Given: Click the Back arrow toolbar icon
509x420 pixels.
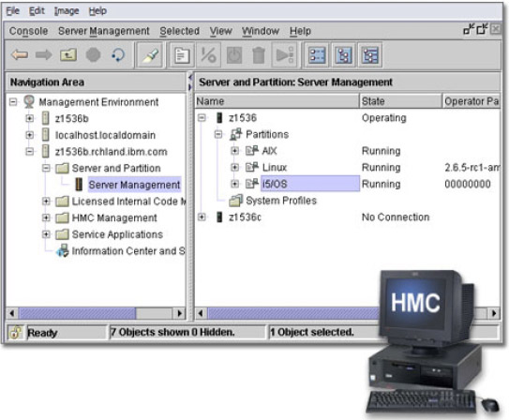Looking at the screenshot, I should click(x=20, y=54).
